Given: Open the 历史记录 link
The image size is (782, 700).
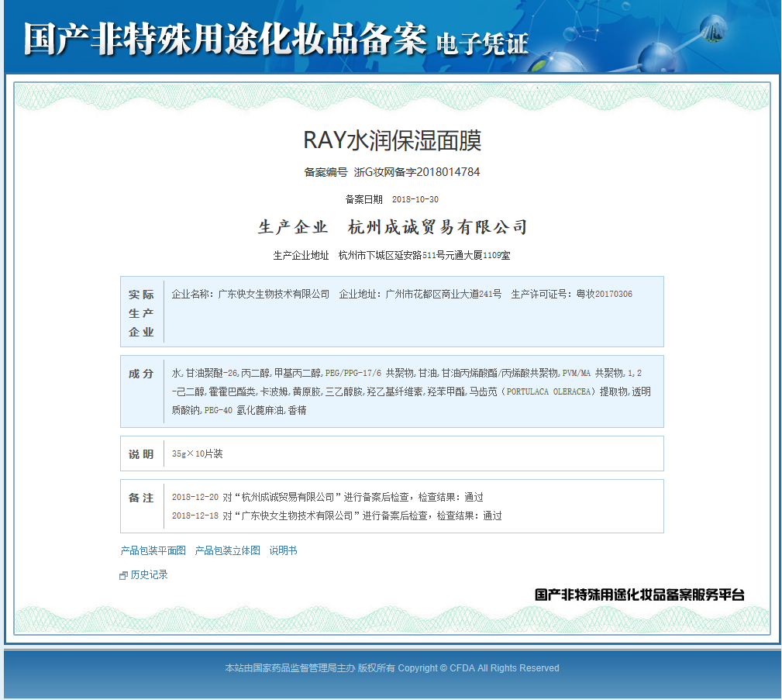Looking at the screenshot, I should 149,574.
